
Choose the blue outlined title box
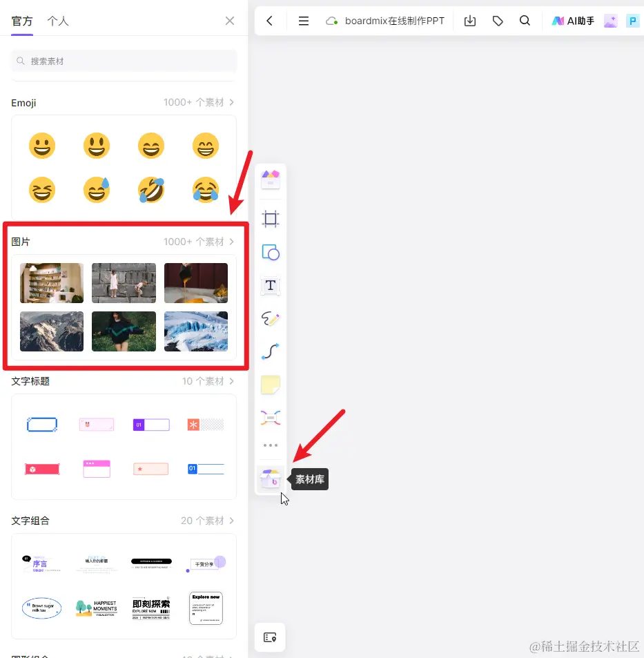[x=42, y=425]
